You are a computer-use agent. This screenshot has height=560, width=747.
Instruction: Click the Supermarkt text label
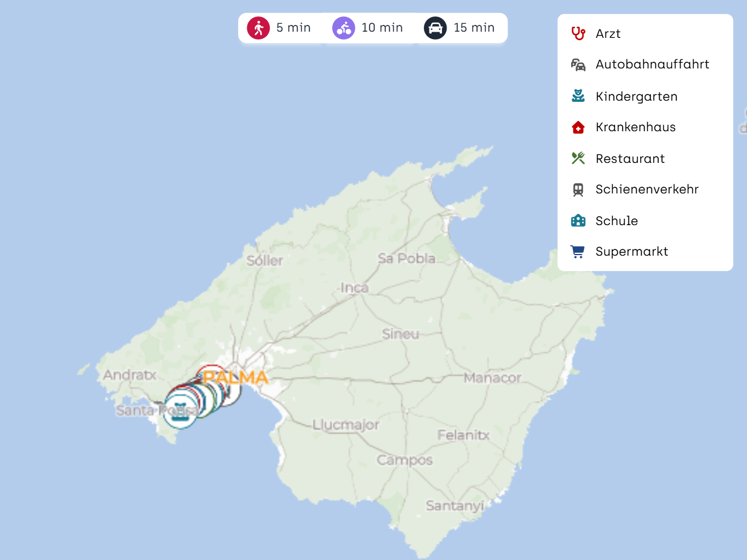[x=632, y=252]
